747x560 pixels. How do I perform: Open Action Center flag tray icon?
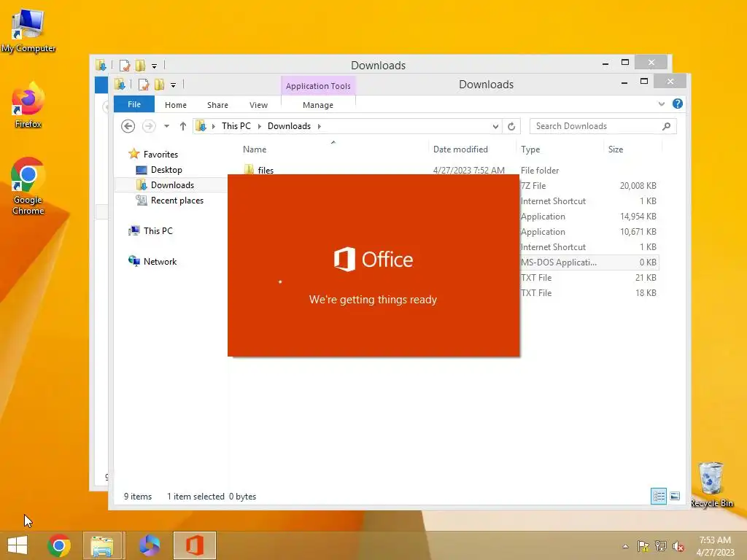point(643,546)
